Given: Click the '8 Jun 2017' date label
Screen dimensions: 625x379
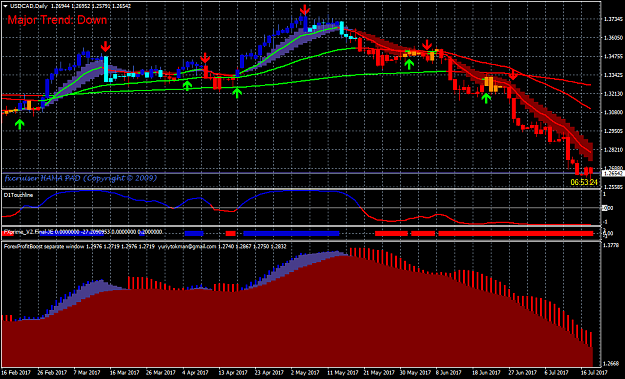Looking at the screenshot, I should (449, 373).
